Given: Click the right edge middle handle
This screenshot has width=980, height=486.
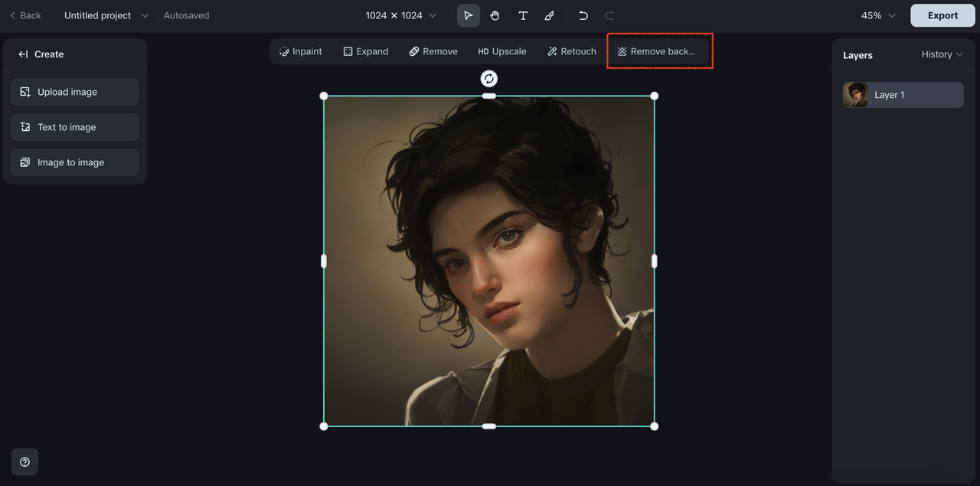Looking at the screenshot, I should pos(654,261).
